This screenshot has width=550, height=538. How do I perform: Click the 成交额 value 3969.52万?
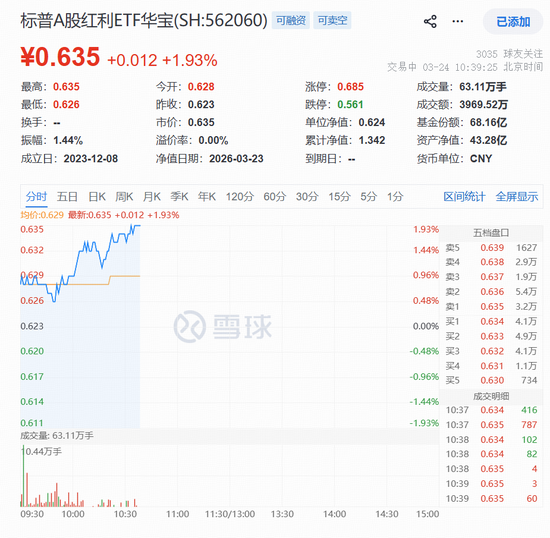coord(483,105)
